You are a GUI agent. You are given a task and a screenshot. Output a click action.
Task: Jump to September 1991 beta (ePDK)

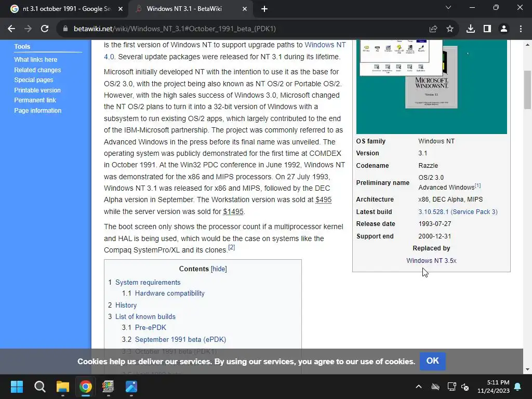tap(180, 339)
